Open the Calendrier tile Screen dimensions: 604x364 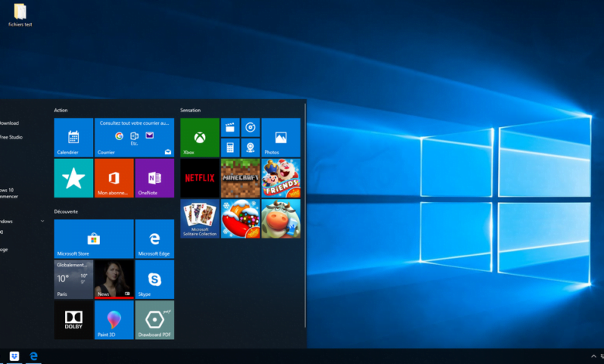(74, 138)
